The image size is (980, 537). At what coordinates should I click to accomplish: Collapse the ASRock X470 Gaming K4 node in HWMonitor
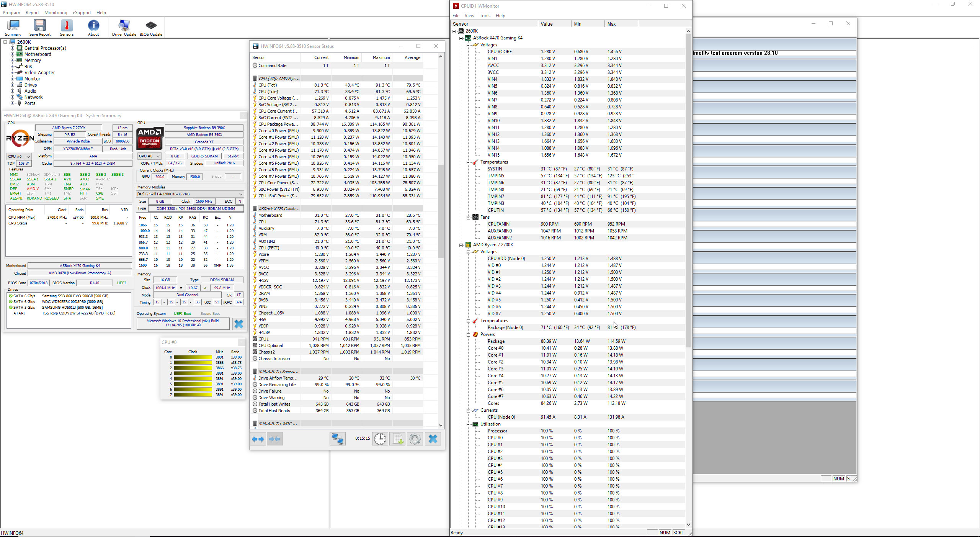click(x=461, y=38)
